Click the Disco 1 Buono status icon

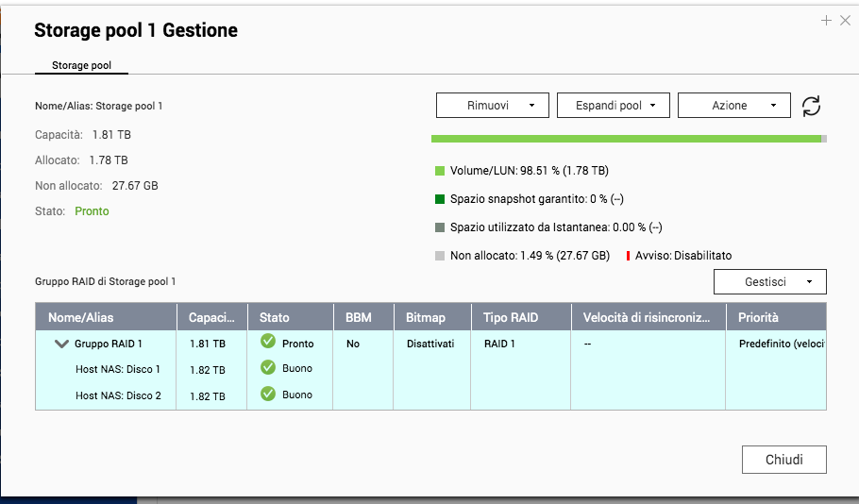coord(268,368)
